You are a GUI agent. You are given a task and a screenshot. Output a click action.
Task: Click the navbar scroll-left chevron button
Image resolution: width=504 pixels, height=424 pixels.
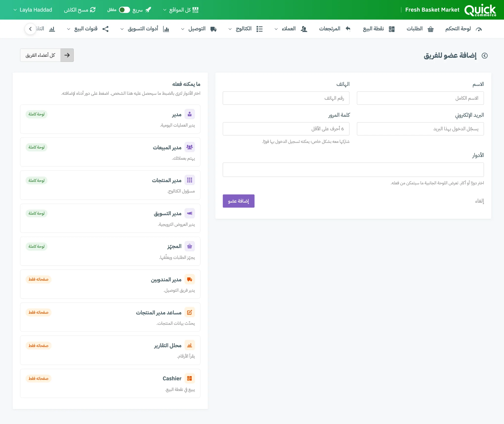coord(30,29)
